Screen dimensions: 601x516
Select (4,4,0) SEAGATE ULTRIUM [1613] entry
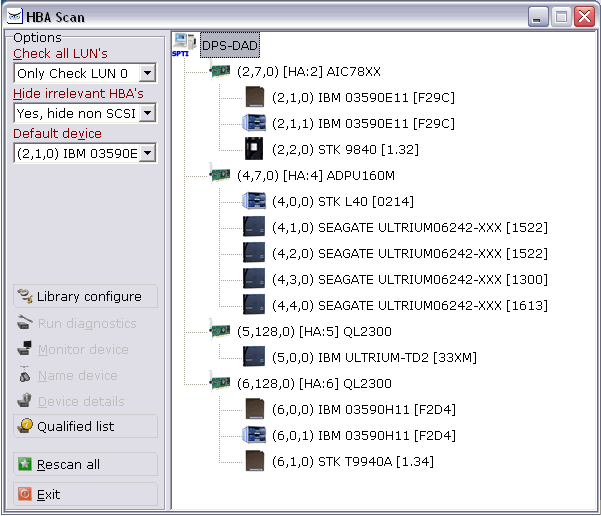click(409, 305)
